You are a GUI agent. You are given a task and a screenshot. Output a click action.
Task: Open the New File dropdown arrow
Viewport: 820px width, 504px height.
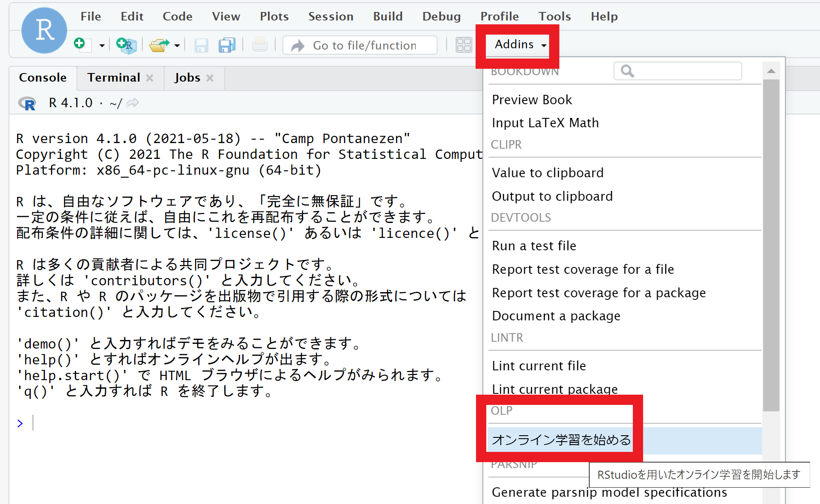[x=102, y=45]
